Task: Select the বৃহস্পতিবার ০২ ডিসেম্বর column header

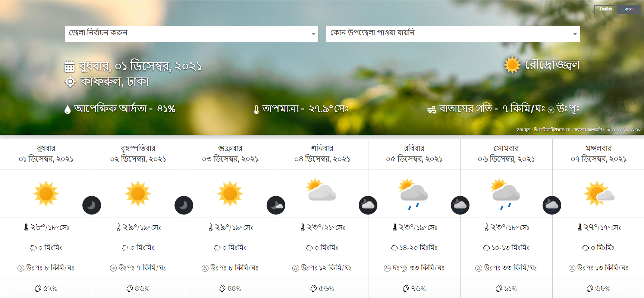Action: point(138,154)
